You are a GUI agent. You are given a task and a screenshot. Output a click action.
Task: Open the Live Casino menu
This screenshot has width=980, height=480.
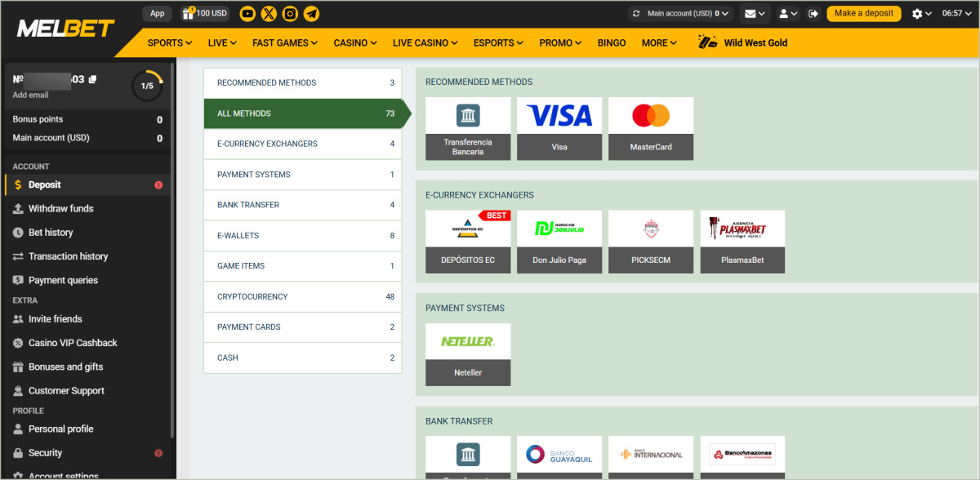(x=425, y=42)
